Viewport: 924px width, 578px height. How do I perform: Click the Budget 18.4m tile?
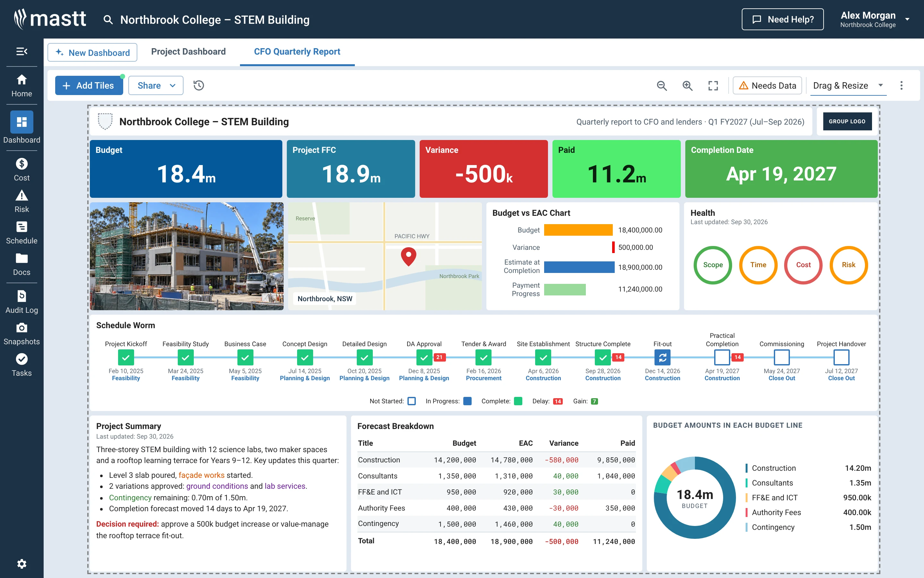(x=186, y=169)
